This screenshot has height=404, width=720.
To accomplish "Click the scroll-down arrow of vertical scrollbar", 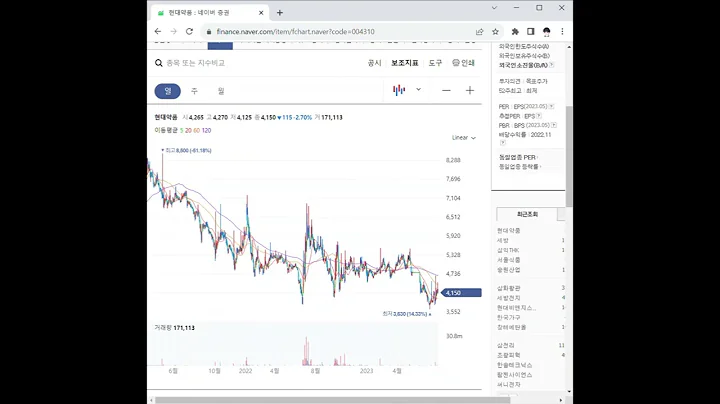I will [569, 392].
